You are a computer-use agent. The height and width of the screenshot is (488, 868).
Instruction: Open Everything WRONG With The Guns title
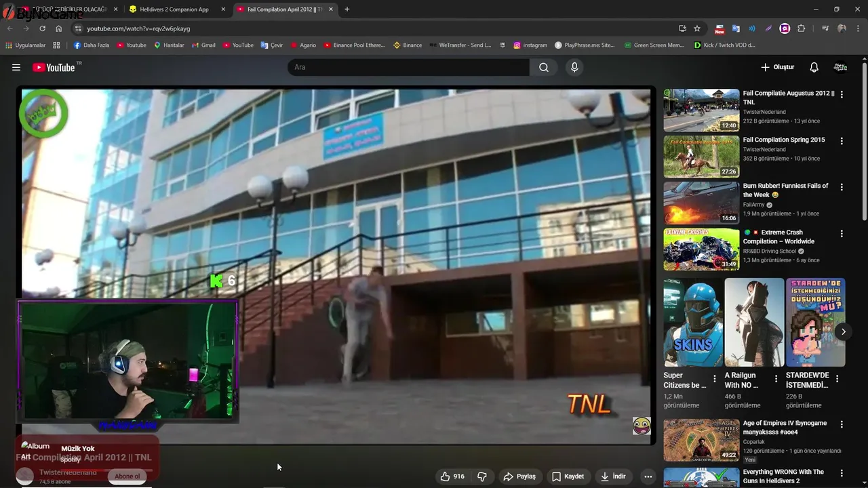tap(783, 476)
